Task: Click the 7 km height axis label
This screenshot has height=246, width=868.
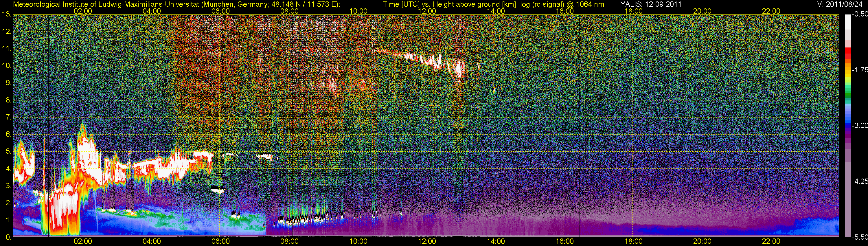Action: click(8, 117)
